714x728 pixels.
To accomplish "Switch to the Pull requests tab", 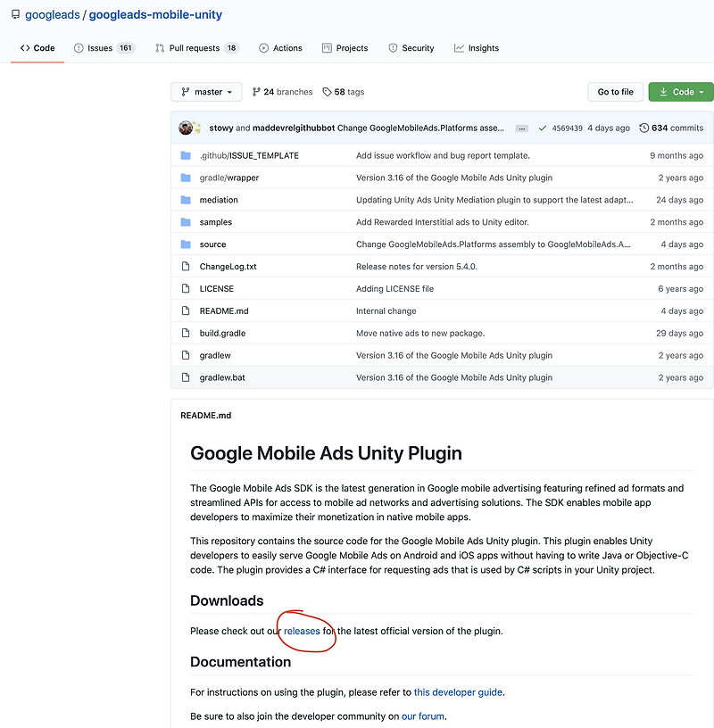I will point(195,48).
